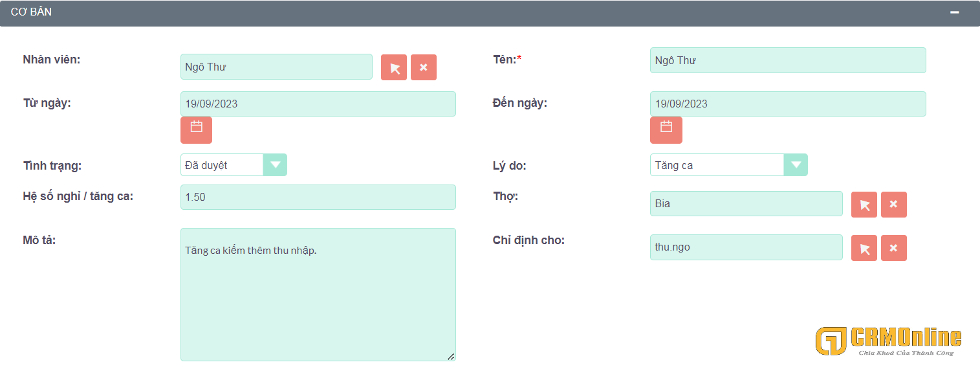This screenshot has height=371, width=980.
Task: Select the Đã duyệt status combo box
Action: click(x=234, y=165)
